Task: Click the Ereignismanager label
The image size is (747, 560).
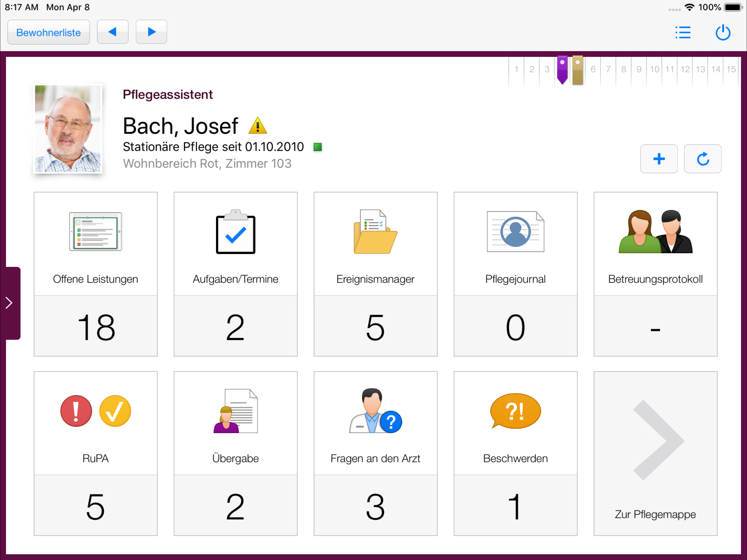Action: (x=375, y=279)
